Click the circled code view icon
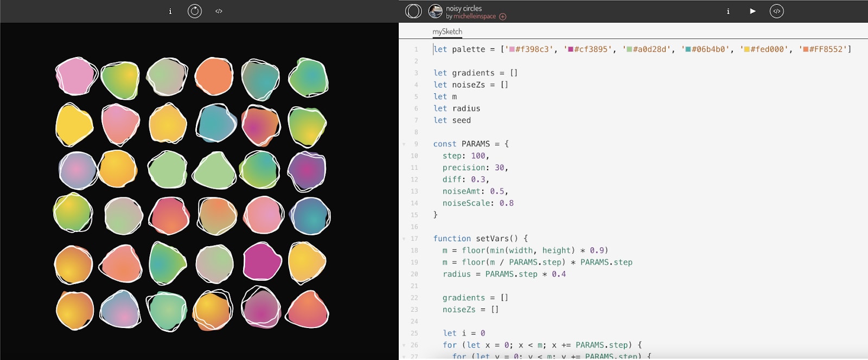Viewport: 868px width, 360px height. pos(776,11)
